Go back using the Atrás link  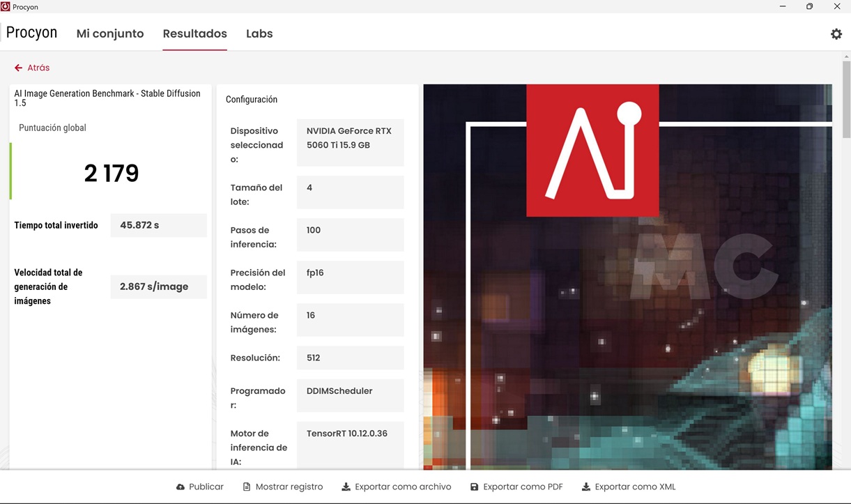(x=38, y=68)
